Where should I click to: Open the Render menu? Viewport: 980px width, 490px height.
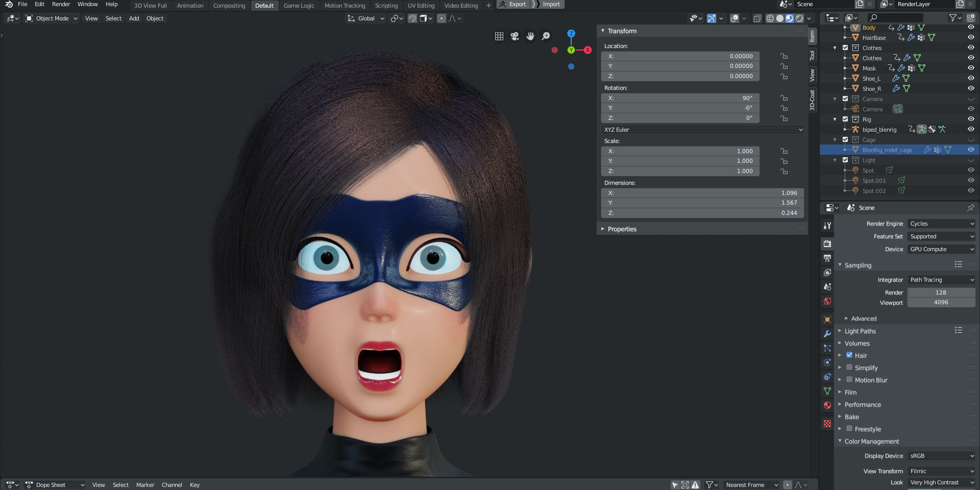pyautogui.click(x=61, y=4)
